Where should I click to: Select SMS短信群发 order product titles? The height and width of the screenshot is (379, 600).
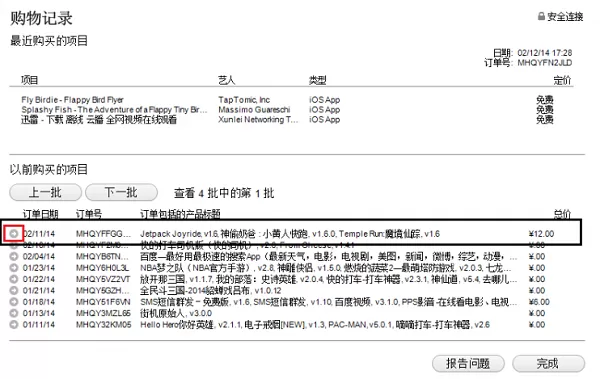328,302
